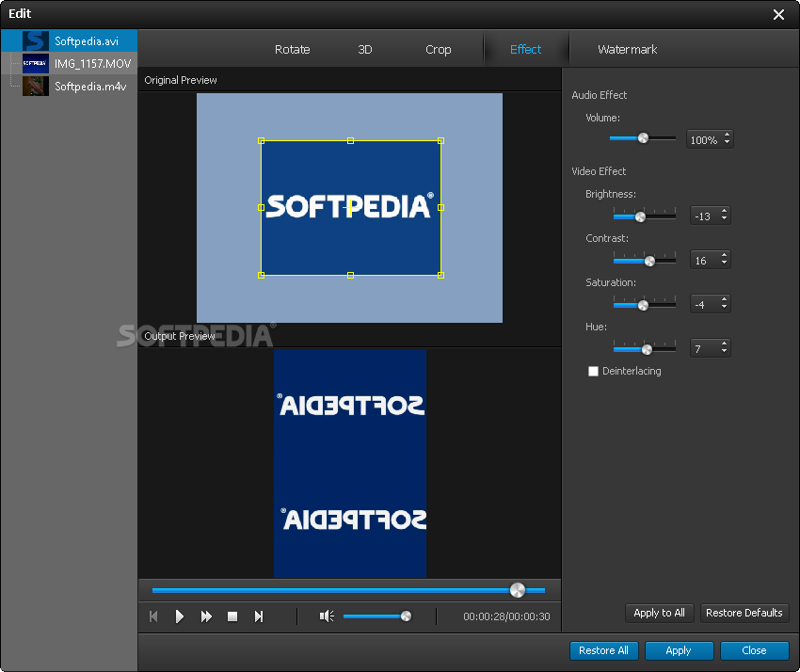800x672 pixels.
Task: Click the Hue value input field
Action: (703, 349)
